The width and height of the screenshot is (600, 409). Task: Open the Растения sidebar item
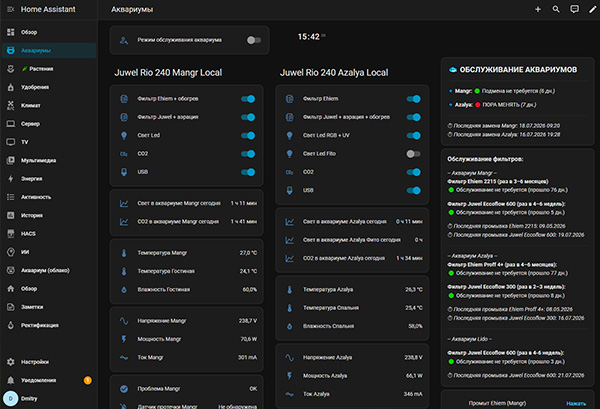[49, 69]
